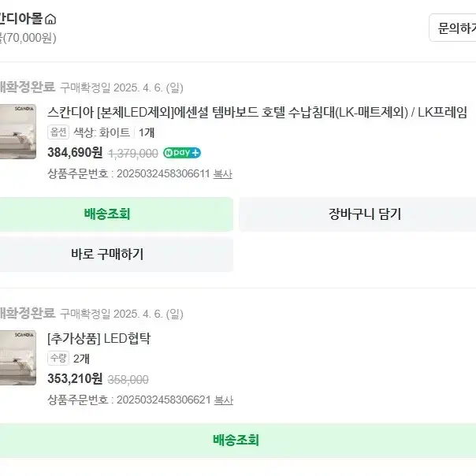Open the [추가상품] LED협탁 product title
The image size is (476, 476).
pos(99,339)
